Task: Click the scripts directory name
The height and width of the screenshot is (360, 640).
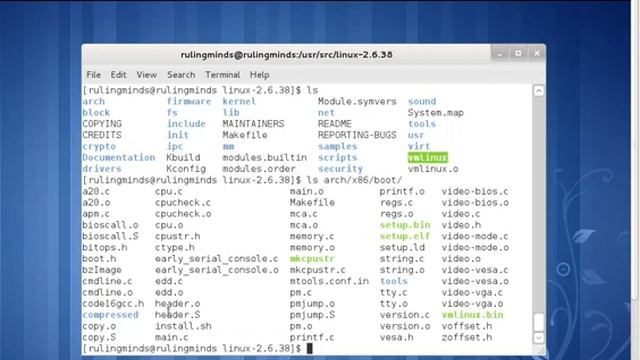Action: 338,158
